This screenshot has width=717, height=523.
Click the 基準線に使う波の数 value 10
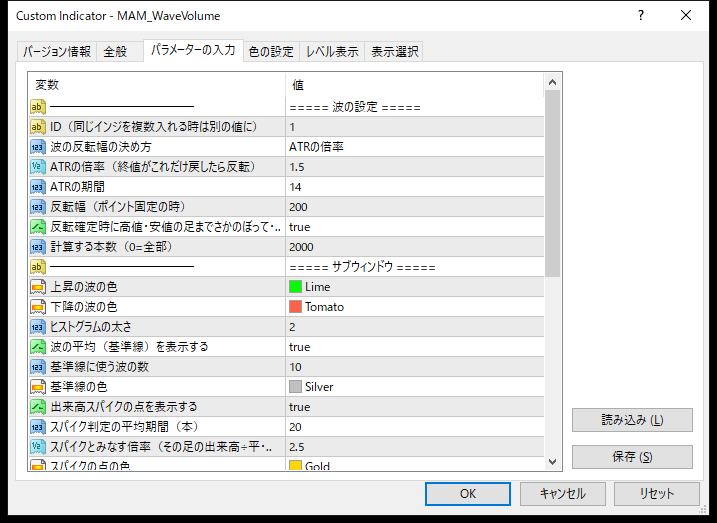pos(415,367)
